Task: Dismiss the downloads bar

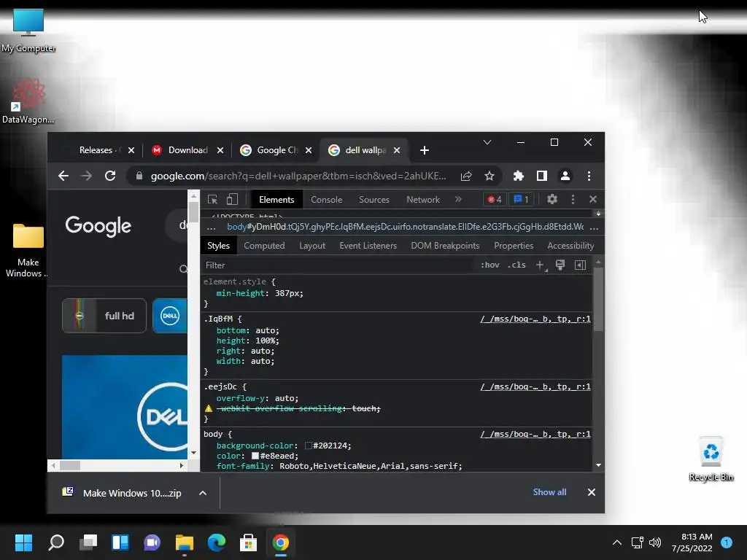Action: (x=591, y=492)
